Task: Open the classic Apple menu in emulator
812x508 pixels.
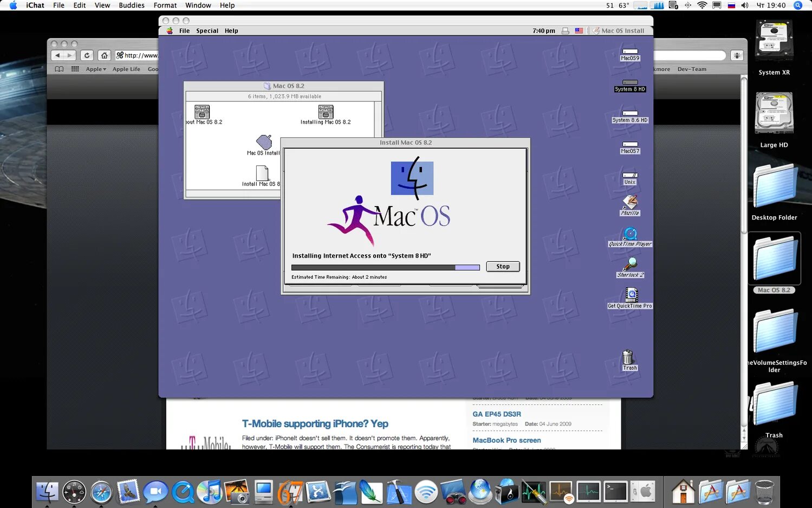Action: point(170,31)
